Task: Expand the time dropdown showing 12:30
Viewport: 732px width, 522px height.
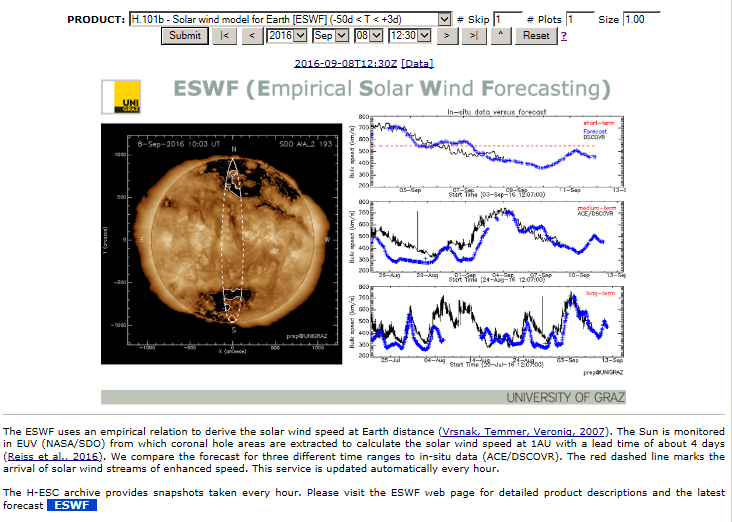Action: (x=410, y=35)
